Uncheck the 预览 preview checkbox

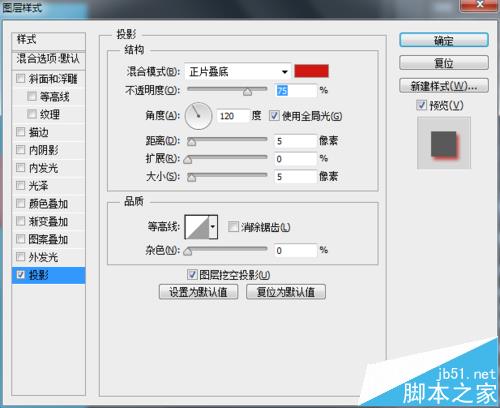click(421, 105)
